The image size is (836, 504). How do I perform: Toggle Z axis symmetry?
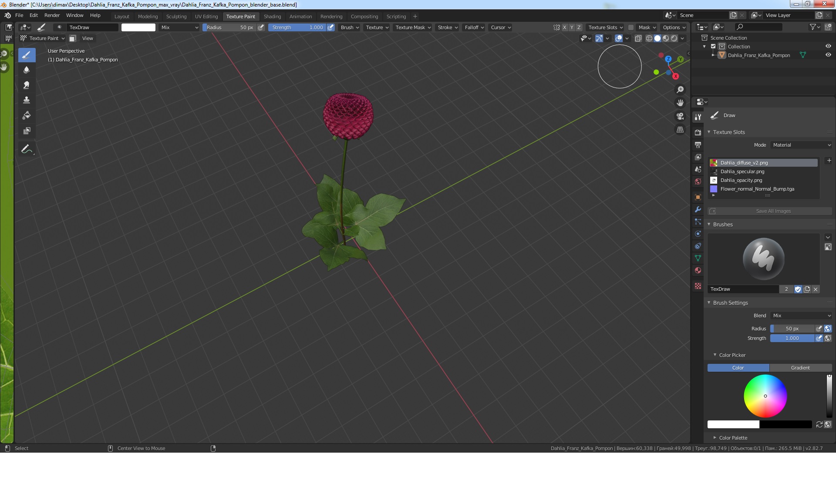click(579, 27)
